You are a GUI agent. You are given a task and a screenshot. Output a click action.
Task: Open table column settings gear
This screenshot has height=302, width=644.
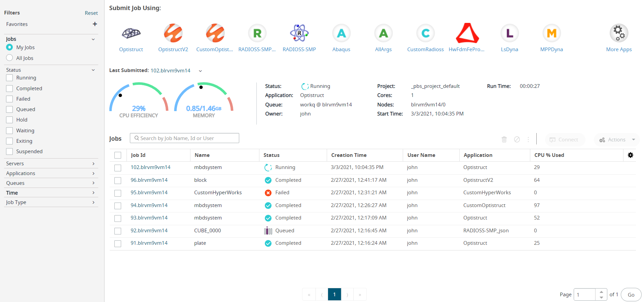click(630, 155)
